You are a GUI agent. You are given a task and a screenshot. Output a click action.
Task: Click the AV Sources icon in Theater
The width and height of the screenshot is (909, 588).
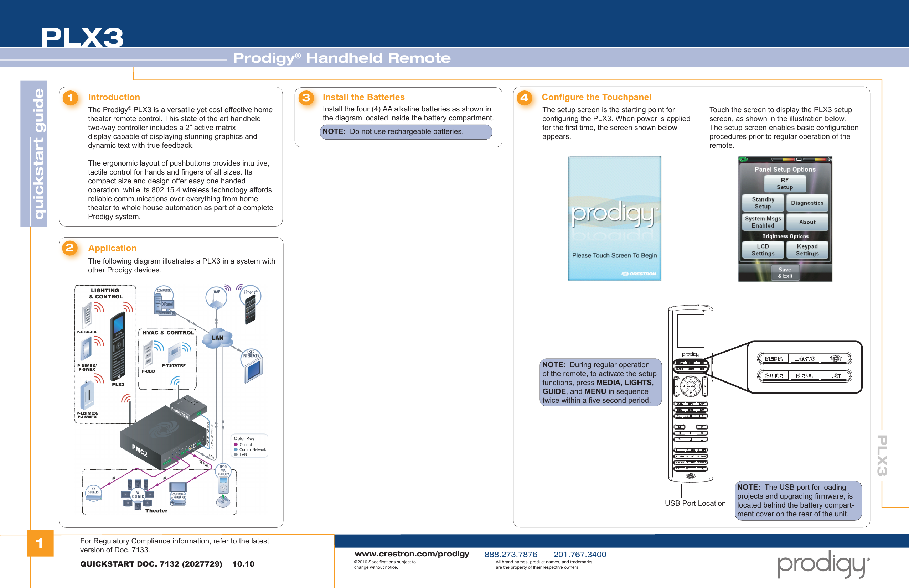(94, 493)
